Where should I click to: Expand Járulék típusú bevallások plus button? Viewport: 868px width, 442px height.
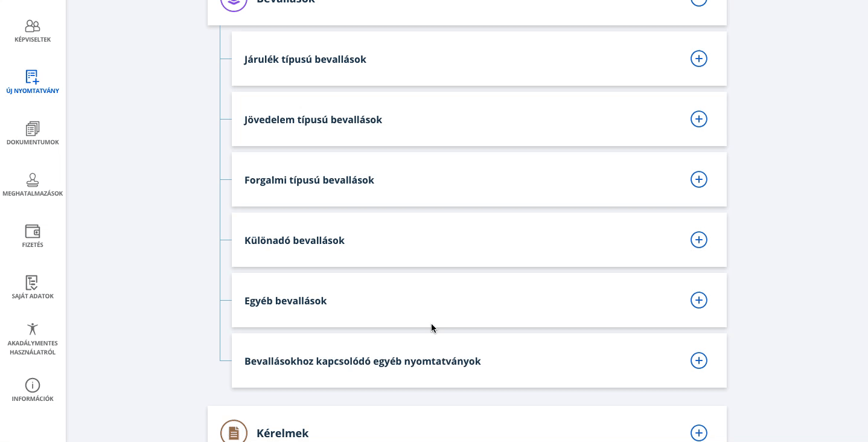point(698,59)
